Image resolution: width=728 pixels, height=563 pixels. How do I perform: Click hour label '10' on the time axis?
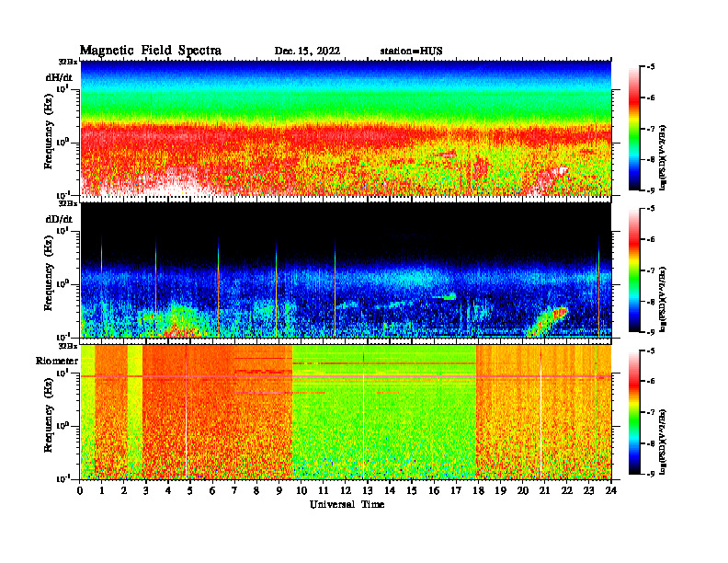pos(301,491)
